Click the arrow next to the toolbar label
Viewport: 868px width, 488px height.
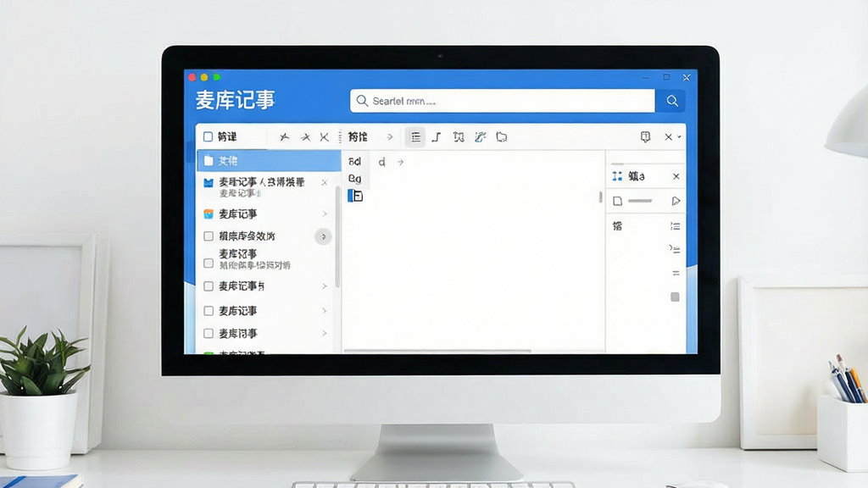coord(390,137)
